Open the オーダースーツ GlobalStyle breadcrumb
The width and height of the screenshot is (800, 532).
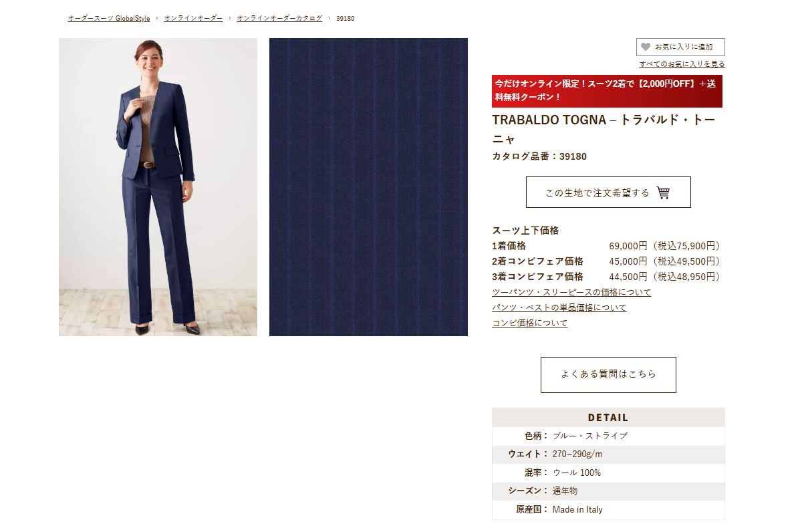pyautogui.click(x=109, y=18)
